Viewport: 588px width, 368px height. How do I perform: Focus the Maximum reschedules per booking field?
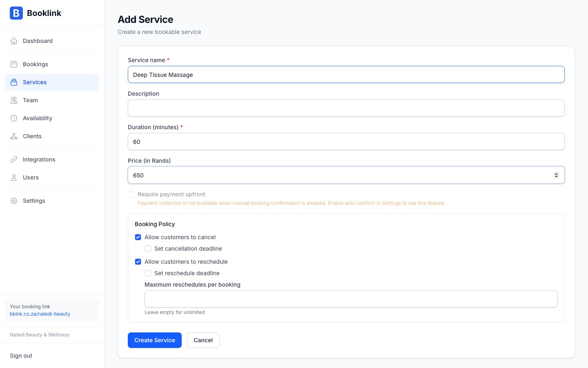coord(351,299)
